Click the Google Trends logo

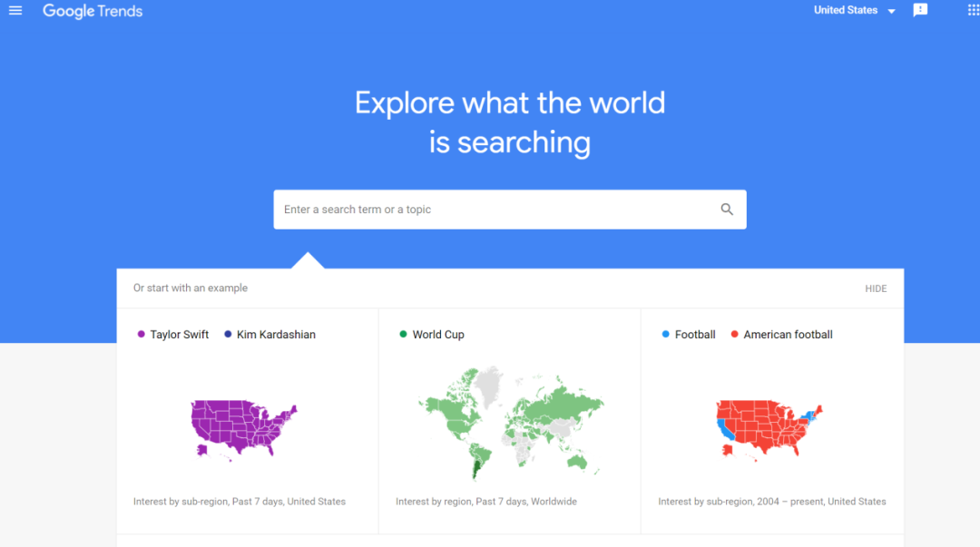tap(93, 12)
